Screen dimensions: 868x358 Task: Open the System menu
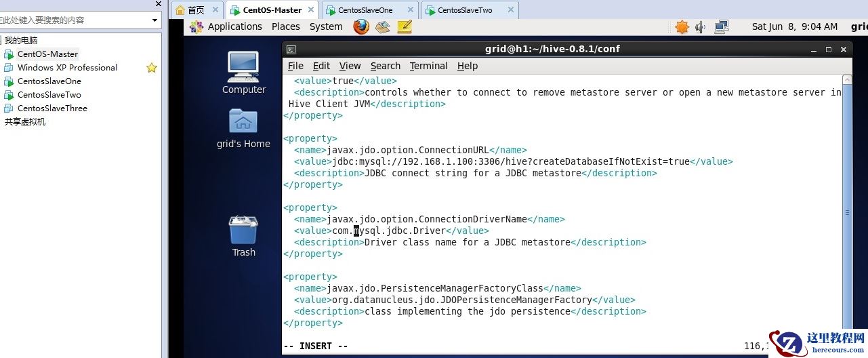coord(326,26)
